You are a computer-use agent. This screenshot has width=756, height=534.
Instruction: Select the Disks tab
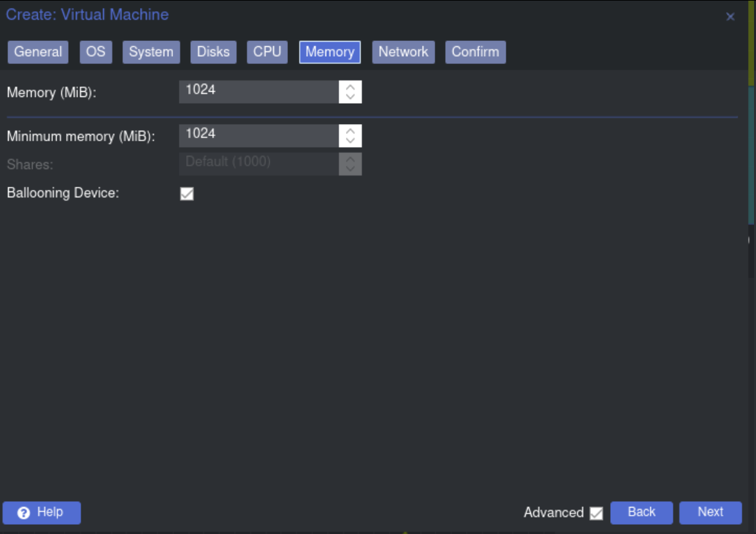point(213,52)
